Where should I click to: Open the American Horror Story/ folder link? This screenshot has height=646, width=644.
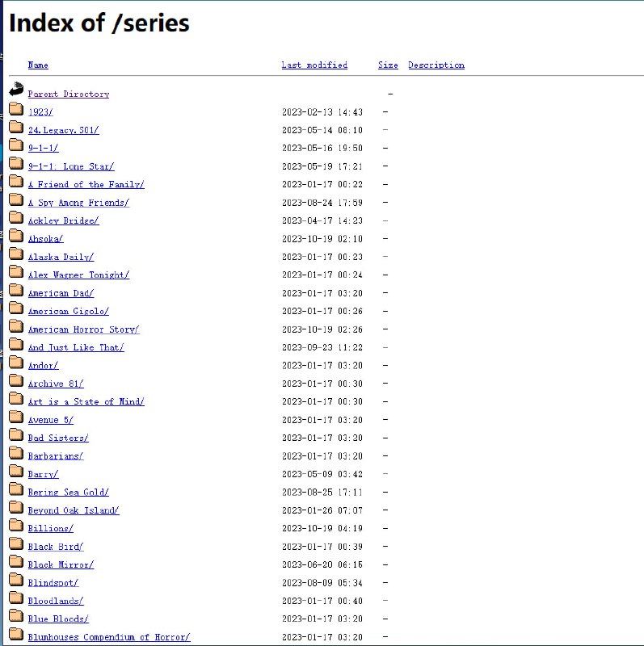tap(83, 329)
